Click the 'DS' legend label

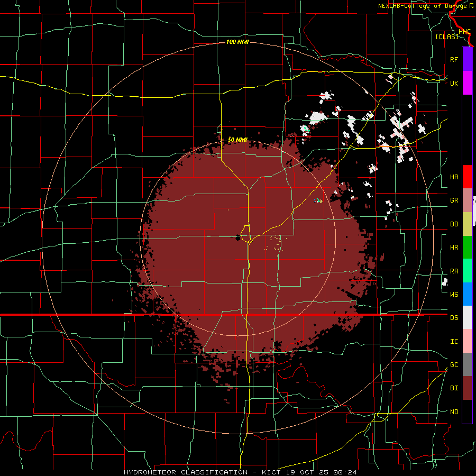(454, 318)
